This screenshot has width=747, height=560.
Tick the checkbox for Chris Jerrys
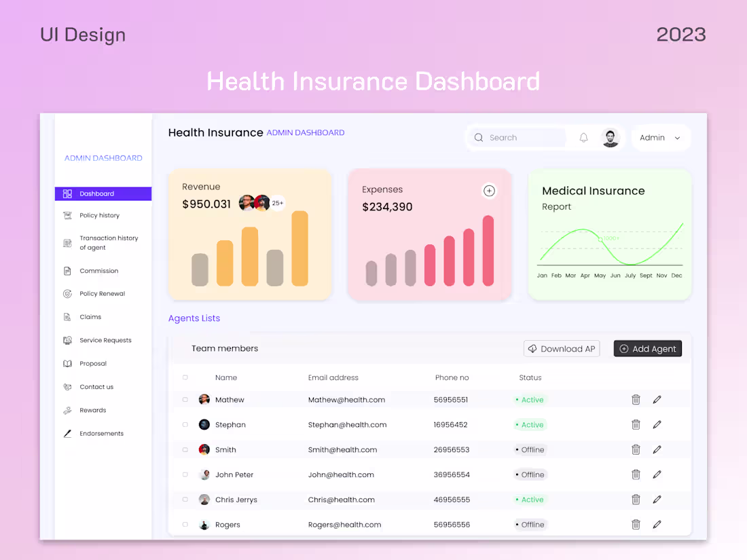click(185, 499)
